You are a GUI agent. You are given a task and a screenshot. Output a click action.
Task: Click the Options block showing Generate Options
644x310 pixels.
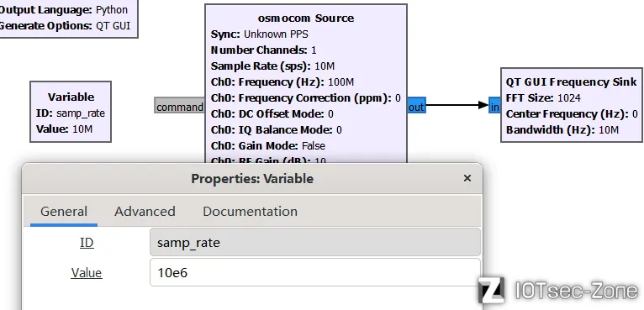pos(68,18)
